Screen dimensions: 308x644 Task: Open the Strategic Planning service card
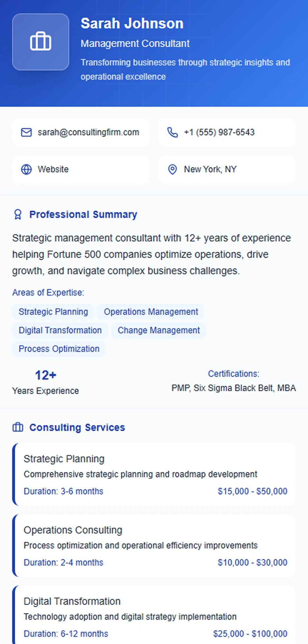point(154,474)
